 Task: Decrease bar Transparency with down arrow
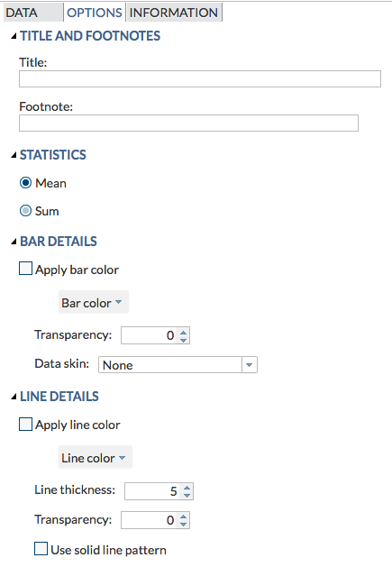[183, 340]
